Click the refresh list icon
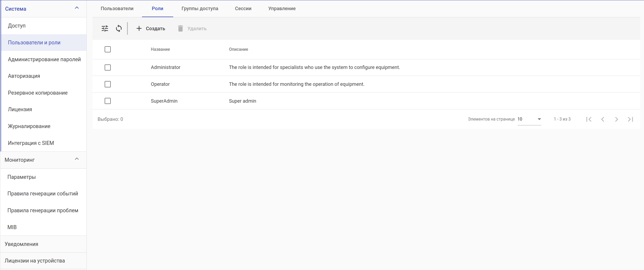 tap(119, 28)
